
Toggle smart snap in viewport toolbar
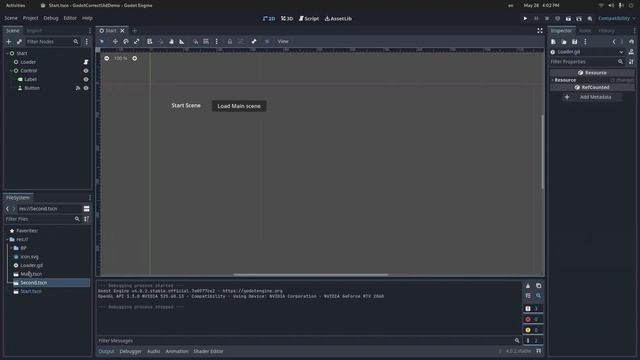[x=196, y=41]
